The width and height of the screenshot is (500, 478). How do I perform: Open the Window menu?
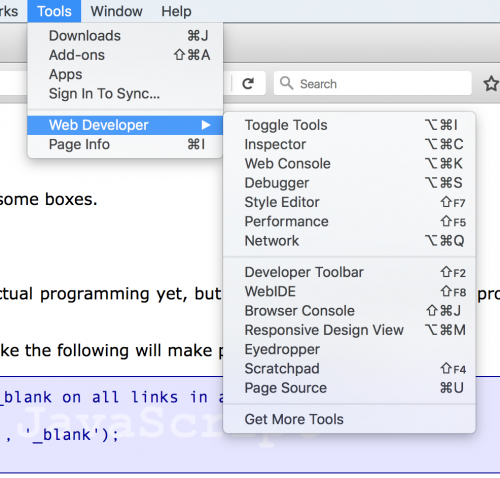(x=116, y=11)
